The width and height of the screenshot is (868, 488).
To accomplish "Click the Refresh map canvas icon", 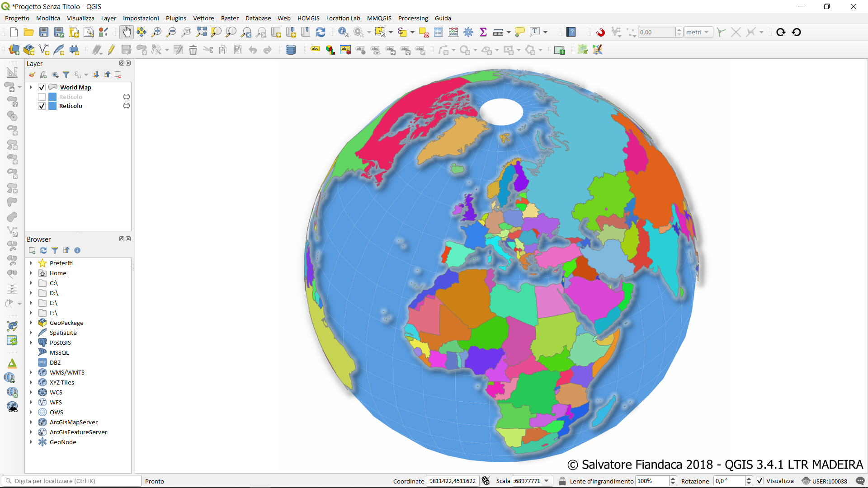I will pyautogui.click(x=321, y=32).
